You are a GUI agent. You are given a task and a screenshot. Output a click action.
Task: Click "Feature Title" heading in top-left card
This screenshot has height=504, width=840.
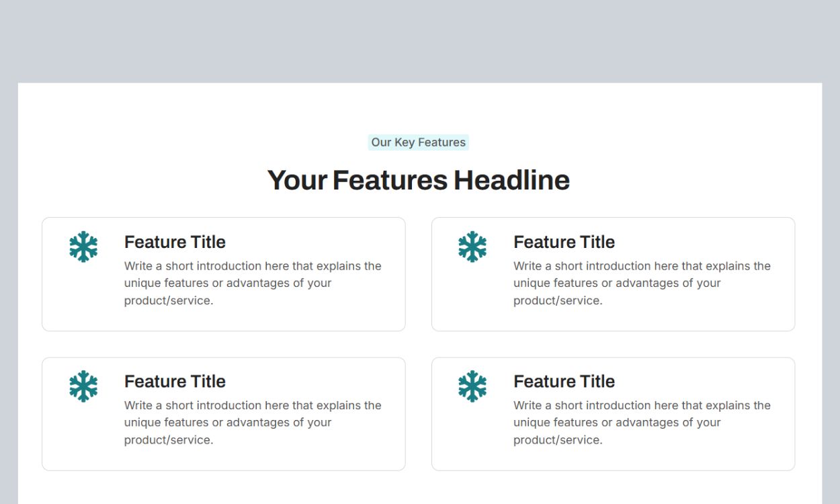tap(175, 242)
